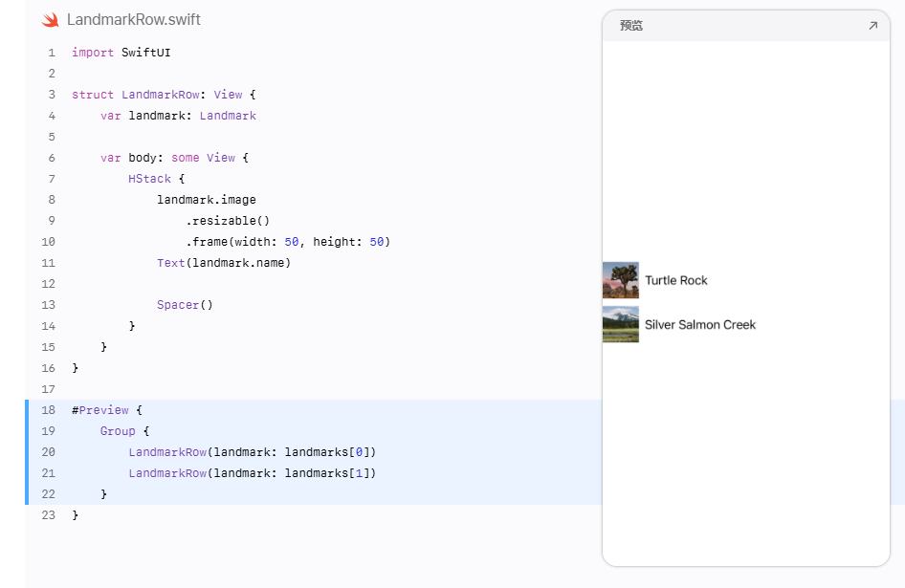Click the HStack keyword in code
Screen dimensions: 905x588
pos(149,179)
